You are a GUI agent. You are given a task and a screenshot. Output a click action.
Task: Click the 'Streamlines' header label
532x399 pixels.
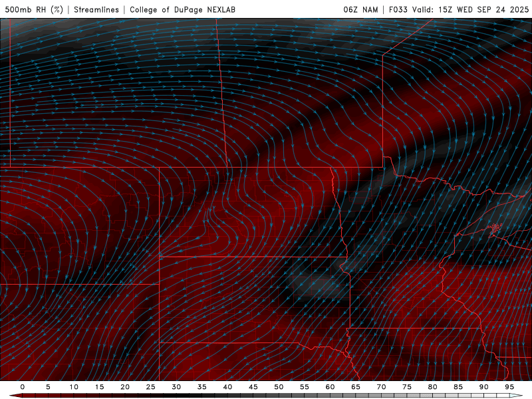pos(96,9)
